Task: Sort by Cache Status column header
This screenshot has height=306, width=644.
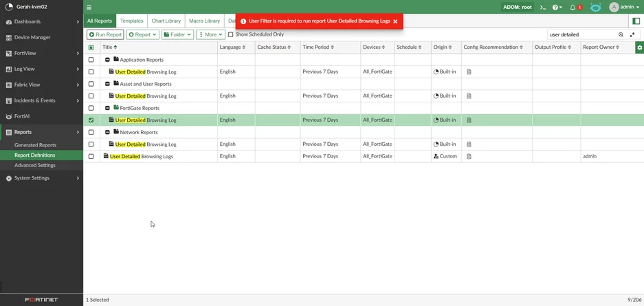Action: point(274,47)
